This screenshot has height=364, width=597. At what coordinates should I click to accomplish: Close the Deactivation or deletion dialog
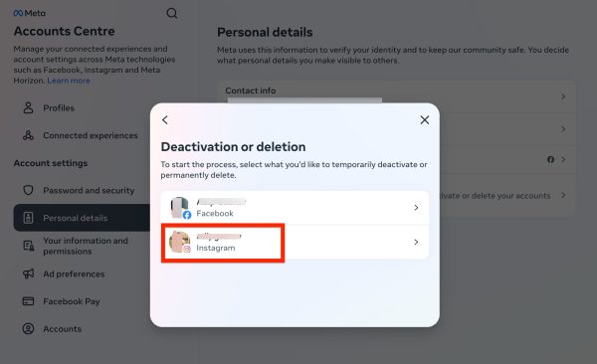tap(425, 120)
